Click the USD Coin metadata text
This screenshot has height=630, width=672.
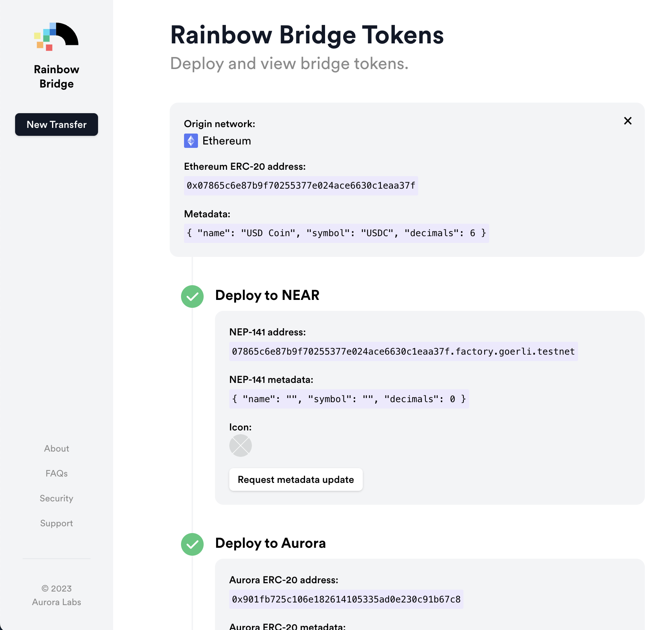coord(336,233)
